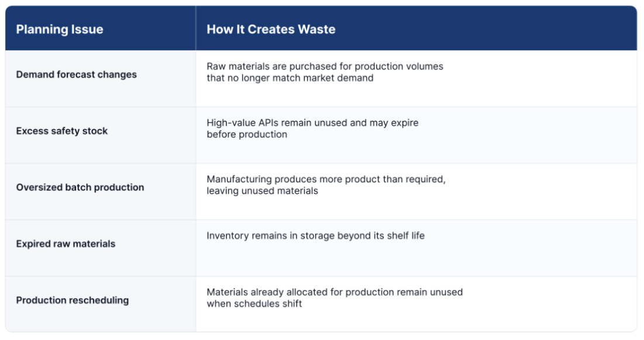Select the "Production rescheduling" row label
Screen dimensions: 644x340
click(x=73, y=300)
